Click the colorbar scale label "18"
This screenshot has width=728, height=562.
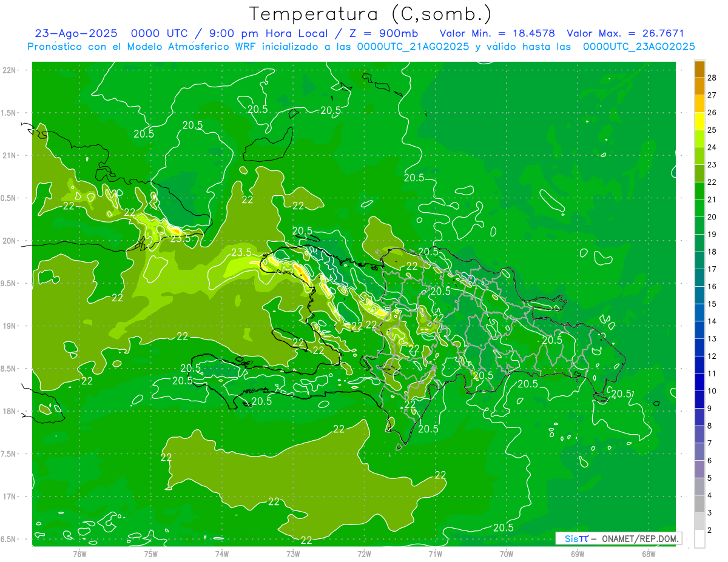pos(712,252)
